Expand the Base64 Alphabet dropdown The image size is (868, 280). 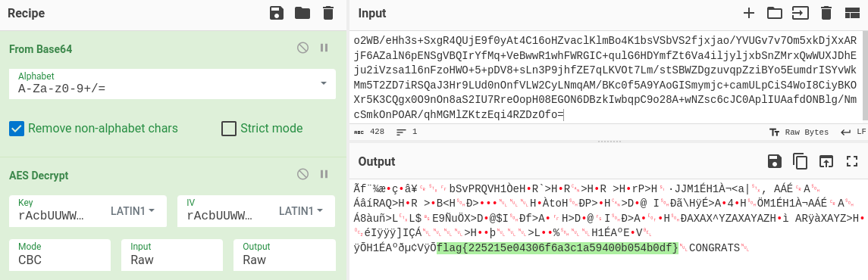323,83
